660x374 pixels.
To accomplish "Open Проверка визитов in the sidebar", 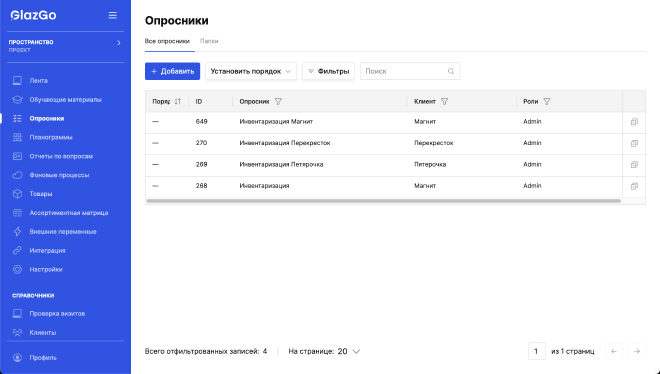I will click(x=57, y=313).
